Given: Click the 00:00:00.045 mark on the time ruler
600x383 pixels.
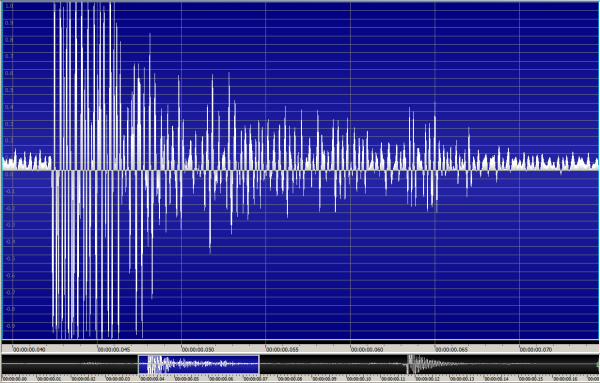Looking at the screenshot, I should 114,349.
